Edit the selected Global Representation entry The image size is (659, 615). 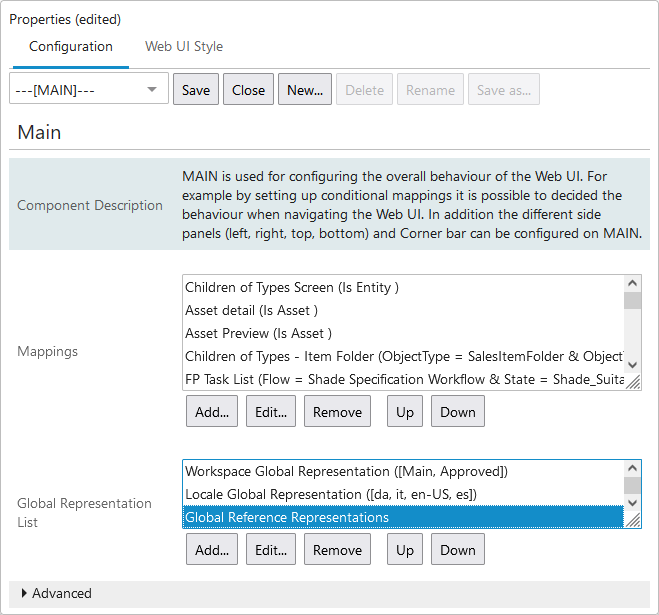pyautogui.click(x=271, y=550)
